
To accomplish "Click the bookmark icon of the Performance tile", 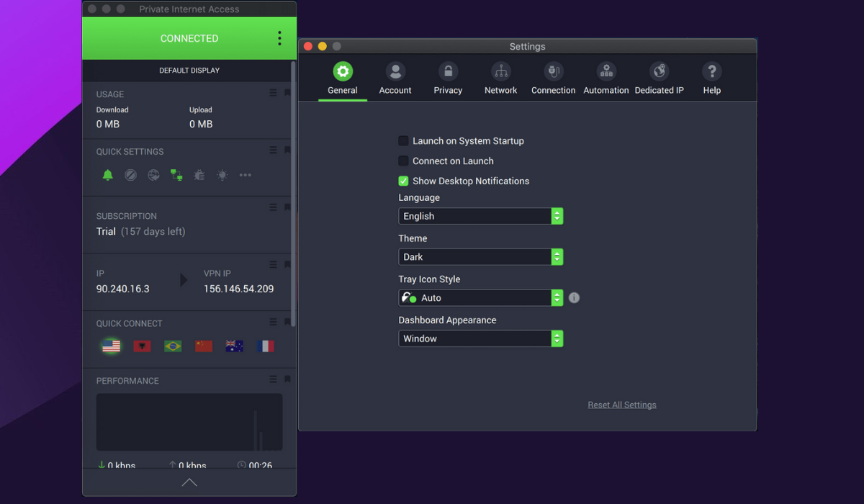I will point(287,379).
